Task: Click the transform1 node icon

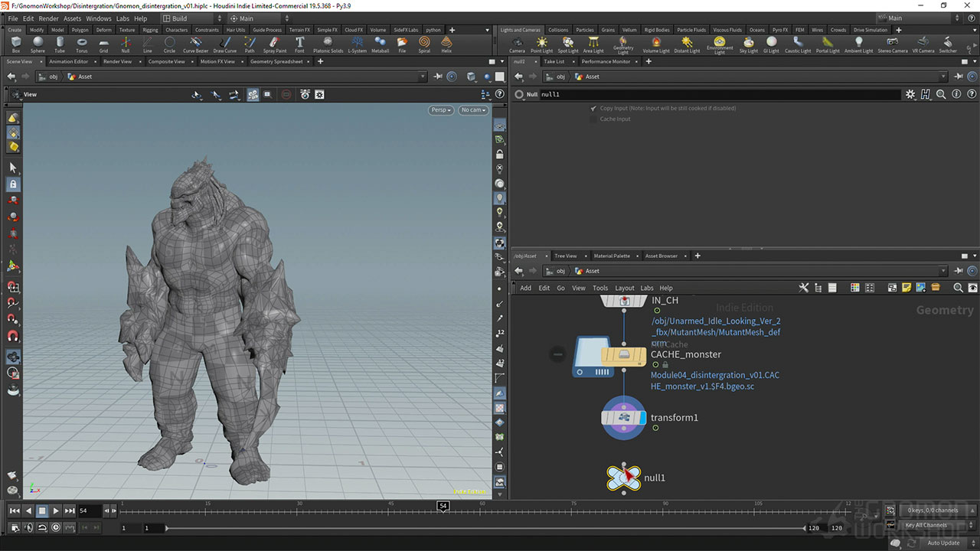Action: point(624,418)
